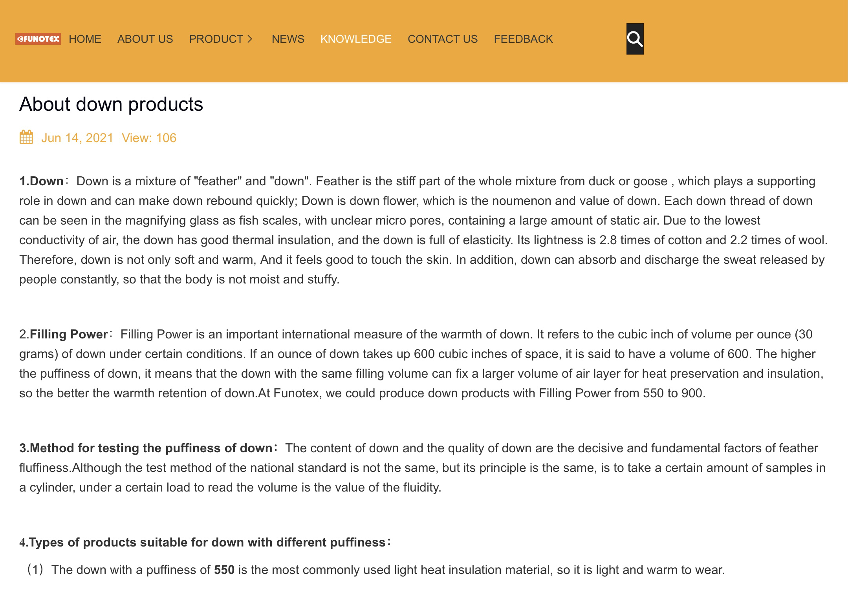Image resolution: width=848 pixels, height=616 pixels.
Task: Click the Jun 14, 2021 date
Action: point(77,138)
